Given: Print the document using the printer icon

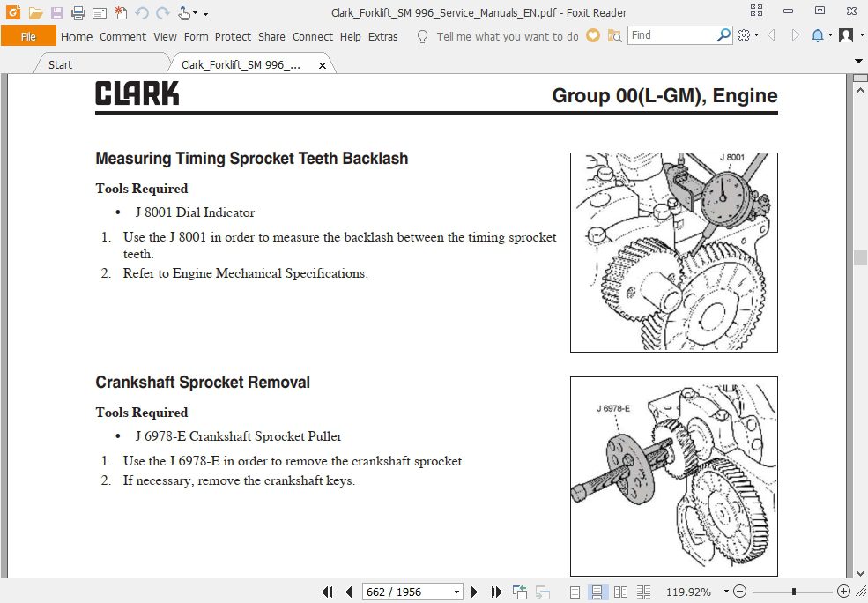Looking at the screenshot, I should [x=78, y=12].
